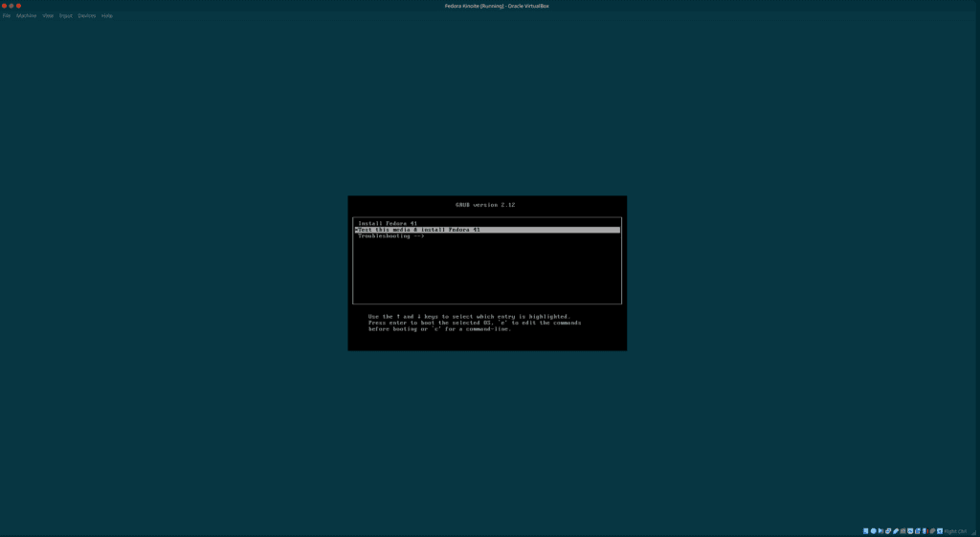The height and width of the screenshot is (537, 980).
Task: Click the hard disk activity indicator
Action: coord(865,531)
